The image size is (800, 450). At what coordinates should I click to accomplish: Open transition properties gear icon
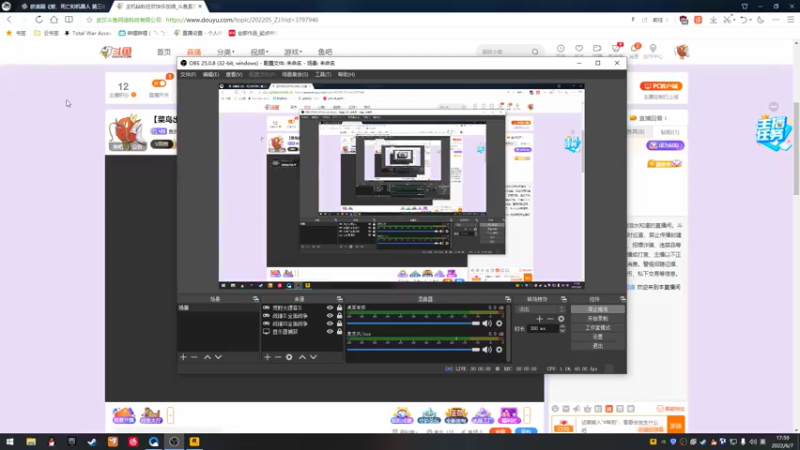(x=561, y=319)
